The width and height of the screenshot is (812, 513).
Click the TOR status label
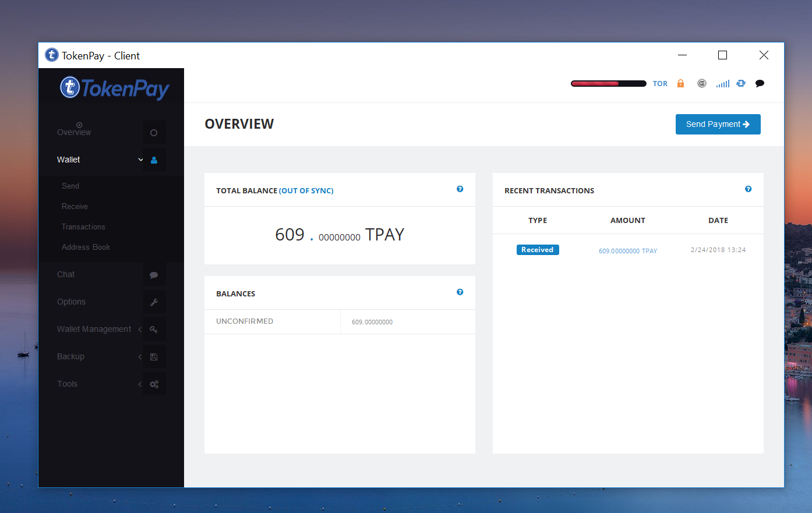660,84
